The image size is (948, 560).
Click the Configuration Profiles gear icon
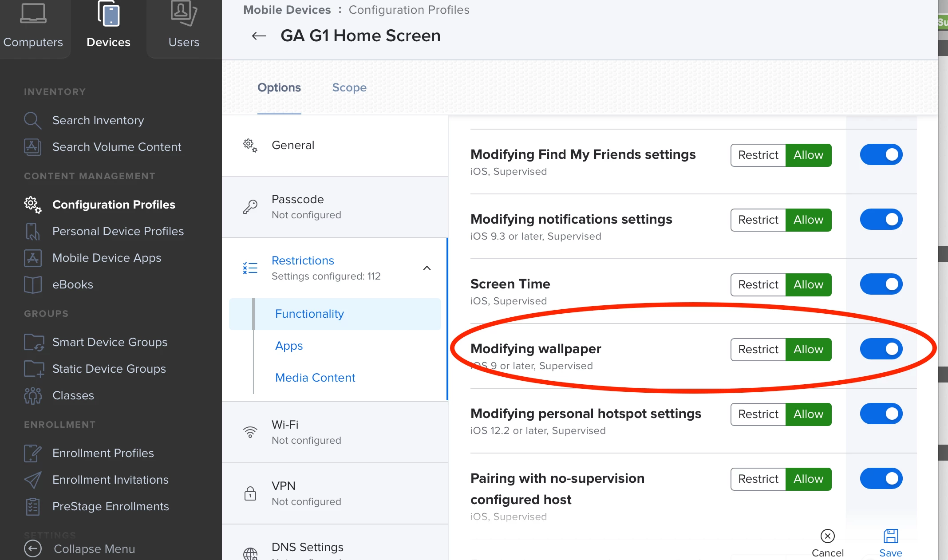32,205
